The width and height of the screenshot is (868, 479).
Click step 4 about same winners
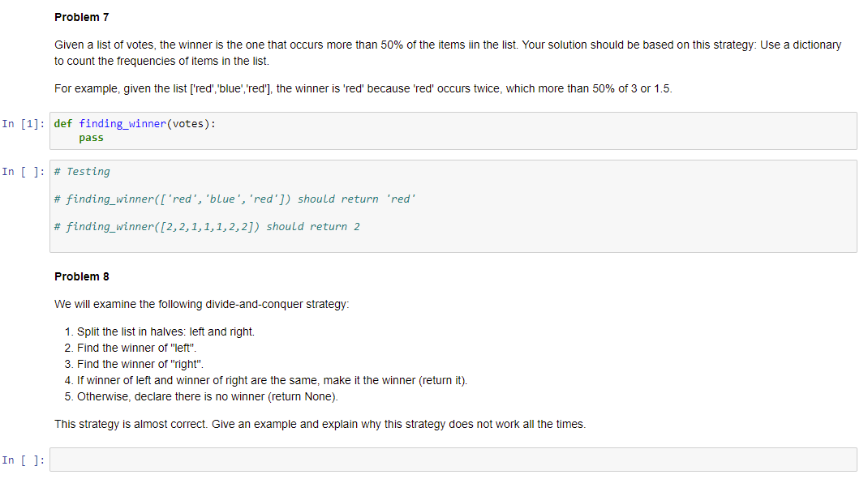click(x=272, y=381)
